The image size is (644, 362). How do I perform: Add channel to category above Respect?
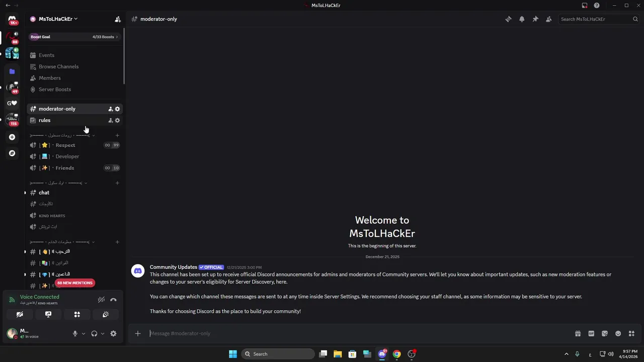point(117,135)
